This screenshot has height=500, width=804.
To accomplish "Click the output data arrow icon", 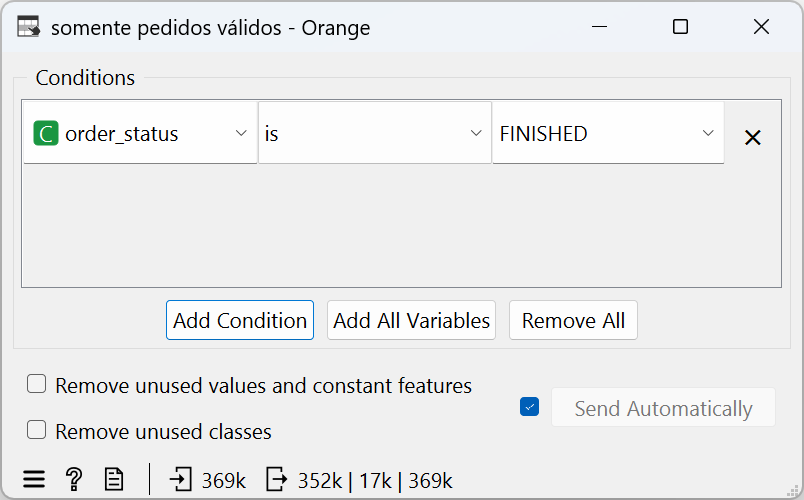I will [x=277, y=480].
